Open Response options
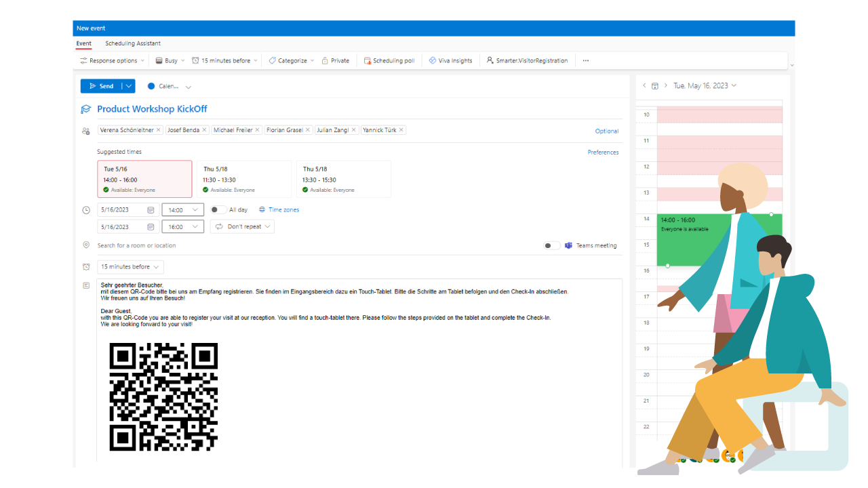 [111, 60]
